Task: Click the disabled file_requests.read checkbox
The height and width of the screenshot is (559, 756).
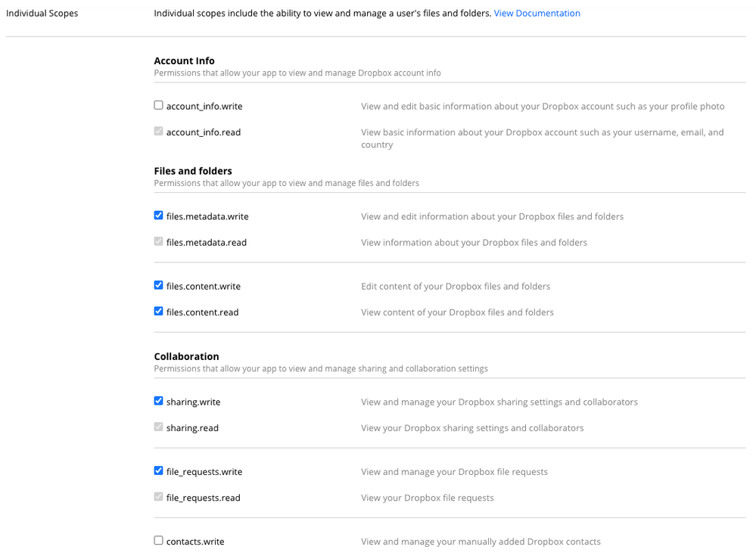Action: [x=158, y=497]
